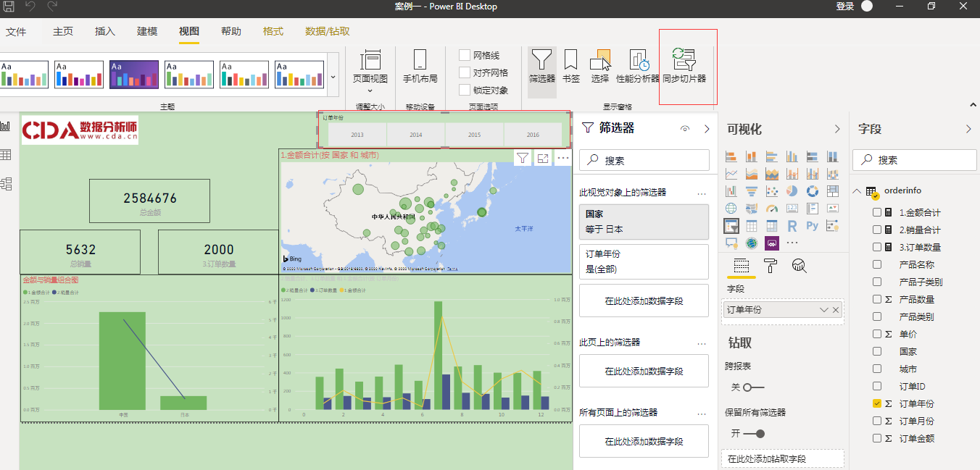Select the card (123) visual
Viewport: 980px width, 470px height.
pos(792,209)
